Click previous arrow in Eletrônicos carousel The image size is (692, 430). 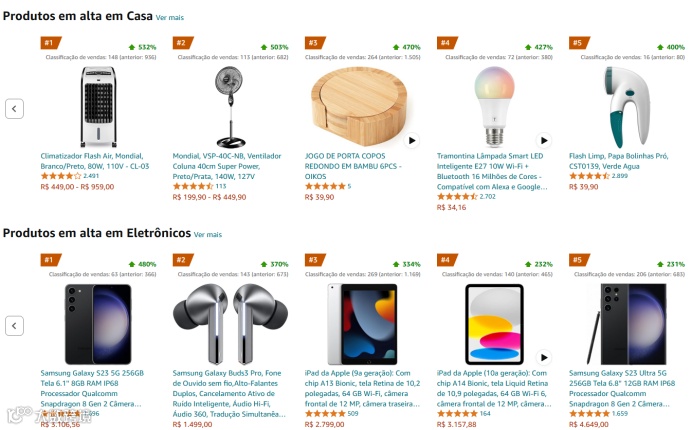pos(14,326)
